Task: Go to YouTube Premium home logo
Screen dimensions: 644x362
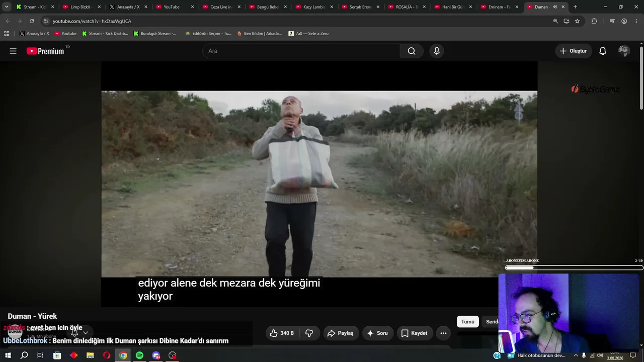Action: [45, 51]
